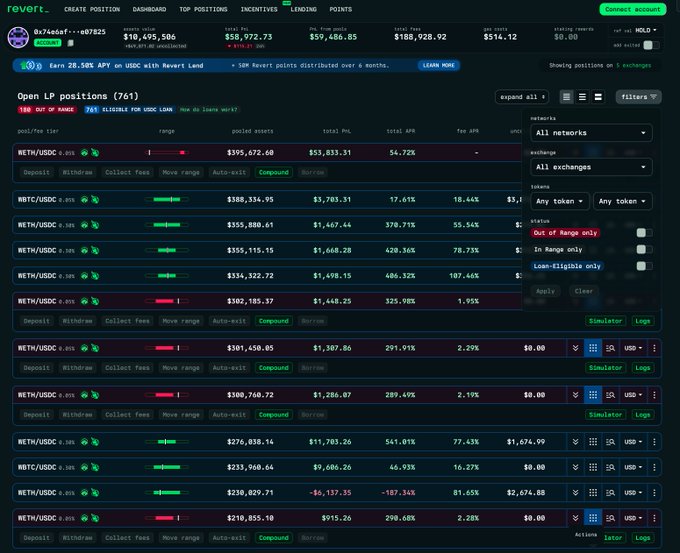680x553 pixels.
Task: Open the LENDING nav item
Action: pyautogui.click(x=304, y=9)
